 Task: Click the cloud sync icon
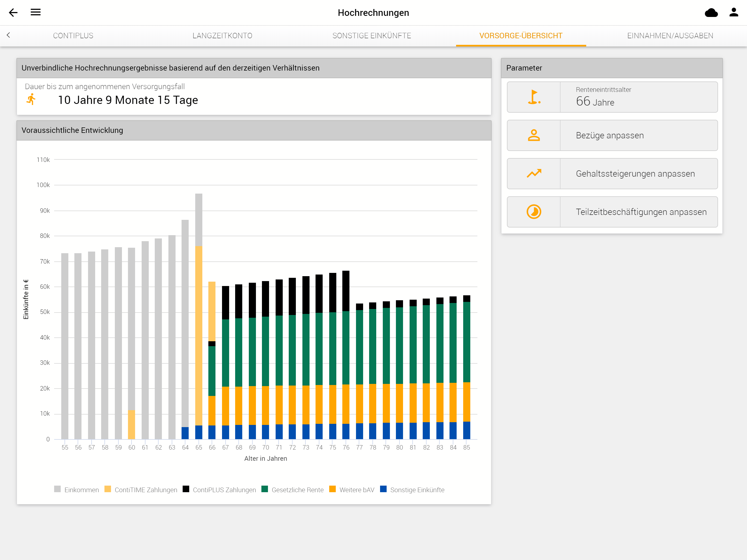coord(711,13)
